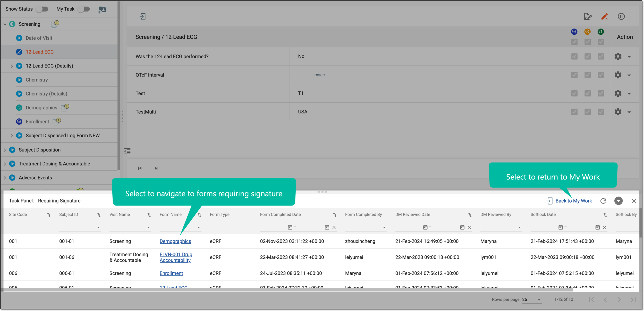
Task: Open gear action for 12-Lead ECG performed row
Action: pos(618,56)
